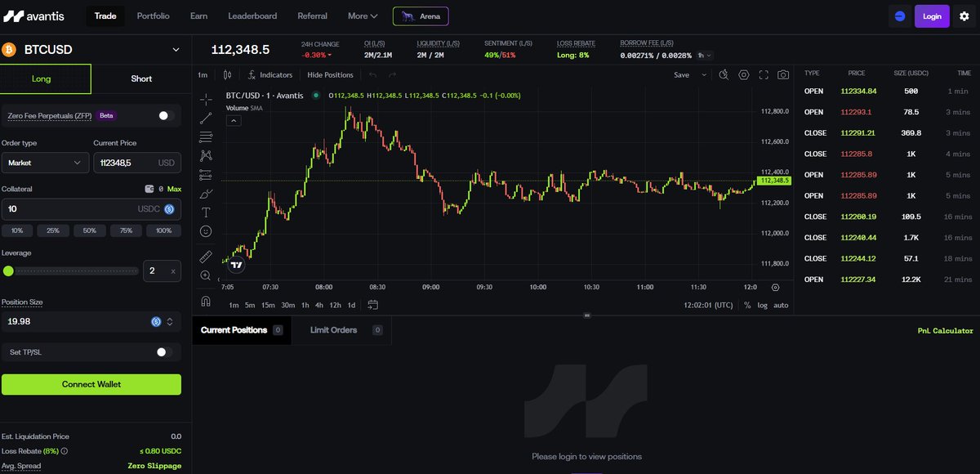
Task: Click the leverage value input box
Action: tap(162, 271)
